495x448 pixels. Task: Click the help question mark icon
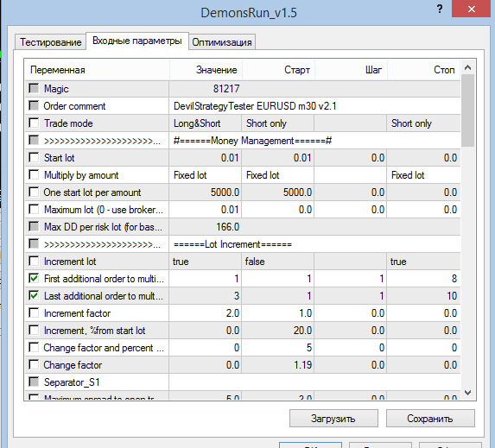[x=440, y=9]
